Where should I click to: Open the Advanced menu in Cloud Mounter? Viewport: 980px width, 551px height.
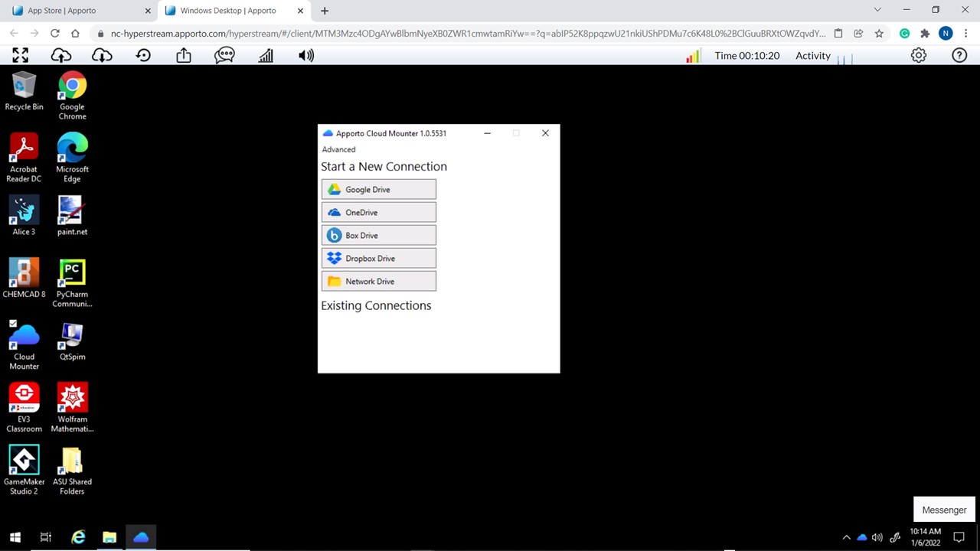click(x=338, y=149)
